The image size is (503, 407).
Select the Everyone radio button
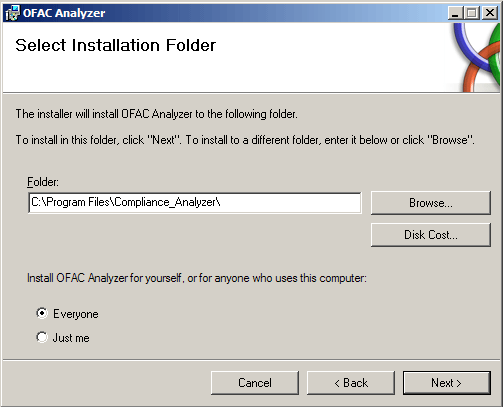point(42,313)
